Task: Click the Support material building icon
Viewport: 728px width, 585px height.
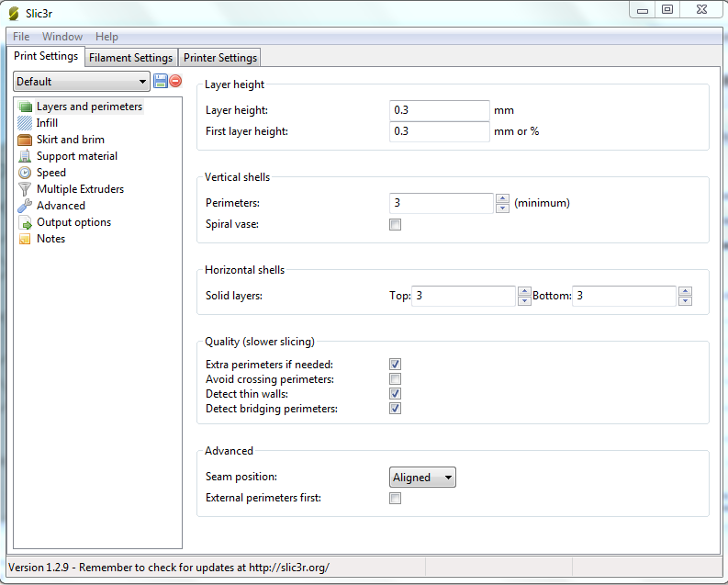Action: (25, 156)
